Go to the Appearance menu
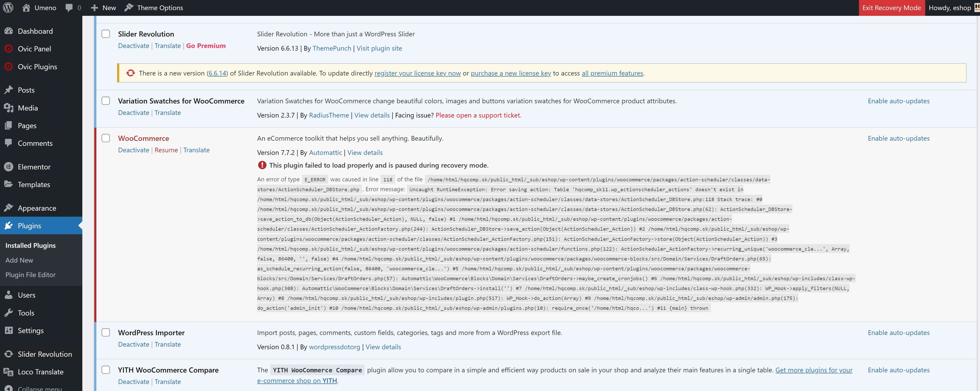The height and width of the screenshot is (391, 980). [41, 208]
